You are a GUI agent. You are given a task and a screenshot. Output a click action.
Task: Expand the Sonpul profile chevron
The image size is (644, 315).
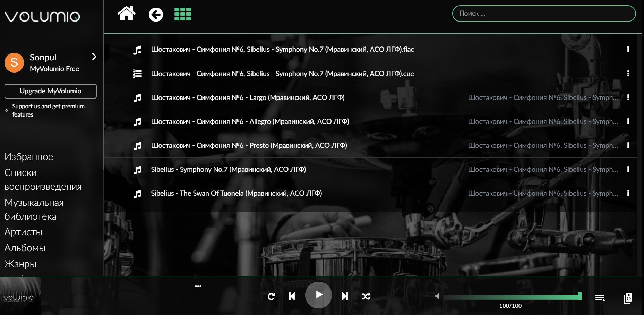[x=94, y=57]
